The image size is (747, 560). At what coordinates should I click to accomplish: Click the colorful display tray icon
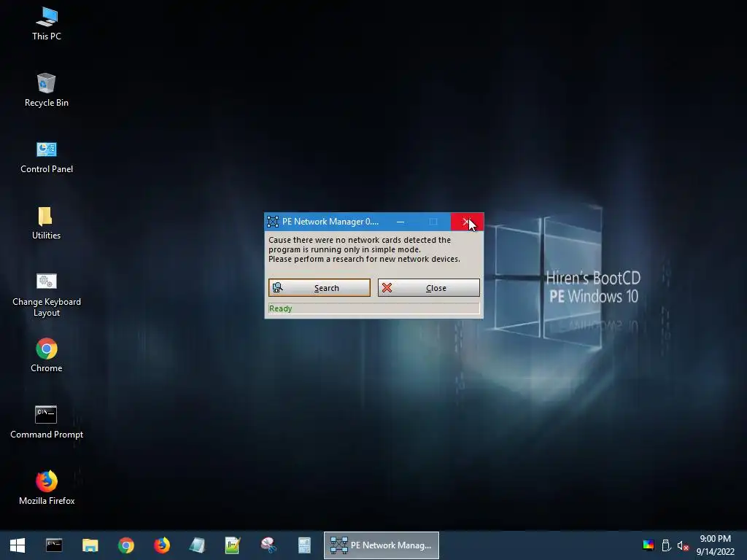tap(649, 545)
